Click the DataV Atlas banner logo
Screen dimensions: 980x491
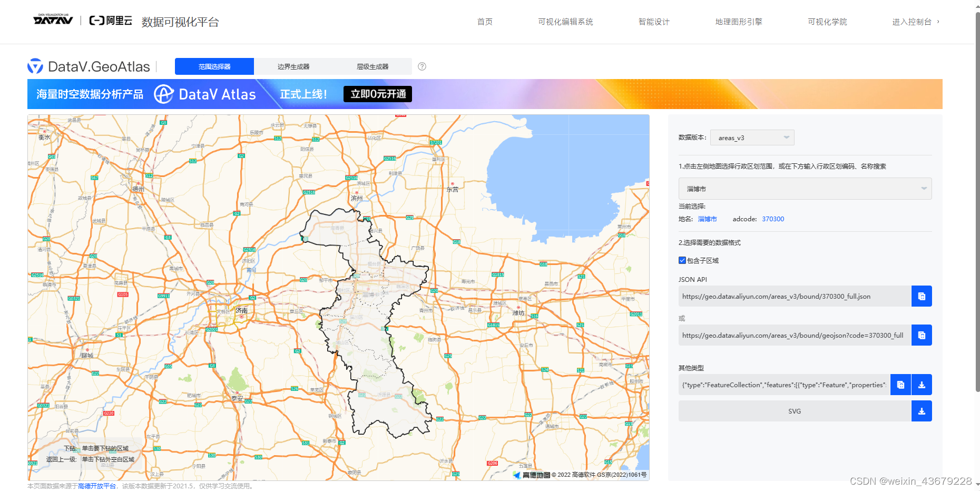coord(204,94)
